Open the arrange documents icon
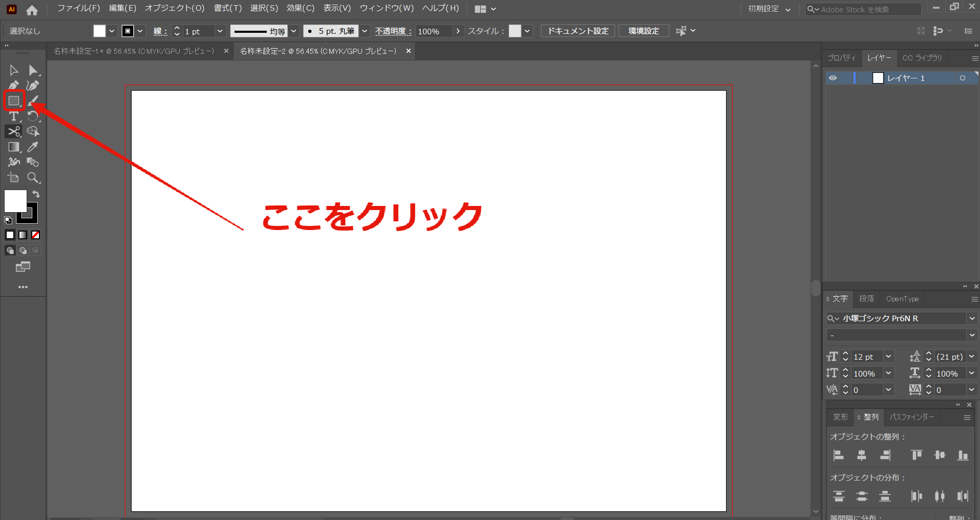Image resolution: width=980 pixels, height=520 pixels. (485, 9)
